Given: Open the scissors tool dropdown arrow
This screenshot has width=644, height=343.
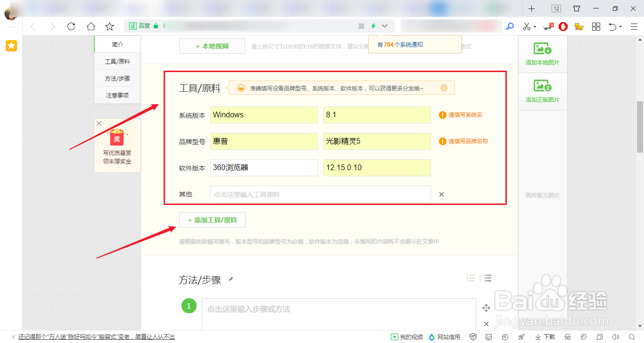Looking at the screenshot, I should pos(535,26).
